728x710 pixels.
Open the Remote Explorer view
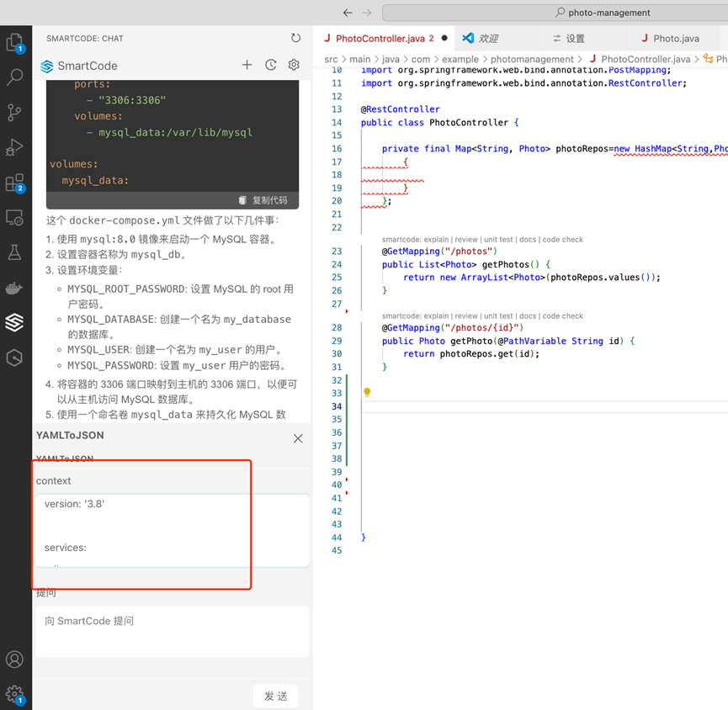click(14, 218)
